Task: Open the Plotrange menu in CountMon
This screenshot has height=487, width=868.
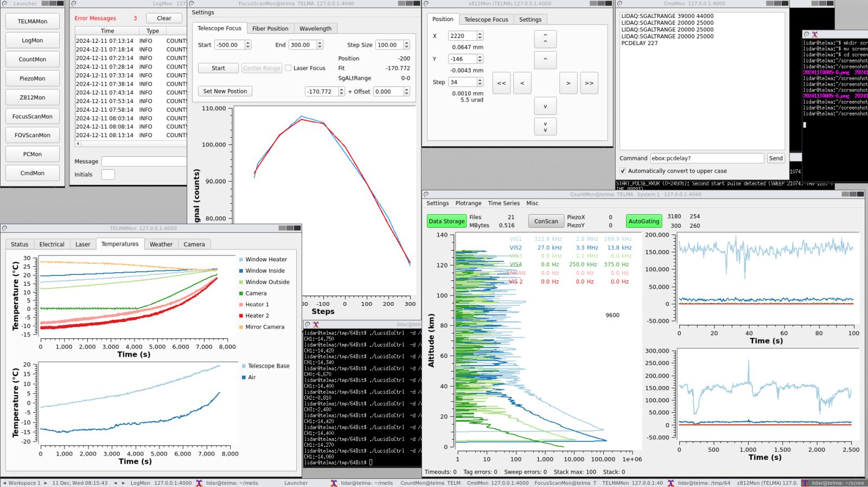Action: click(468, 203)
